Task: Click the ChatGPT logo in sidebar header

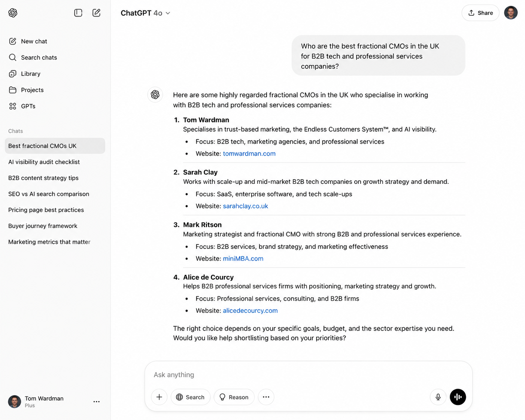Action: [x=13, y=13]
